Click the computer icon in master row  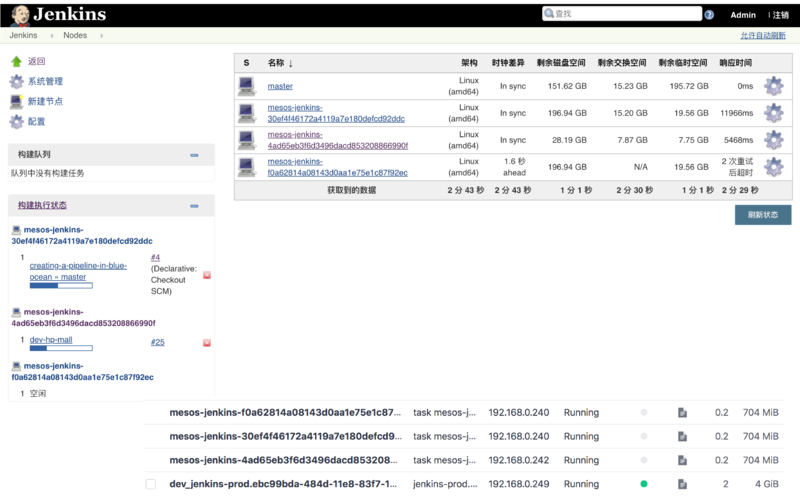coord(247,86)
